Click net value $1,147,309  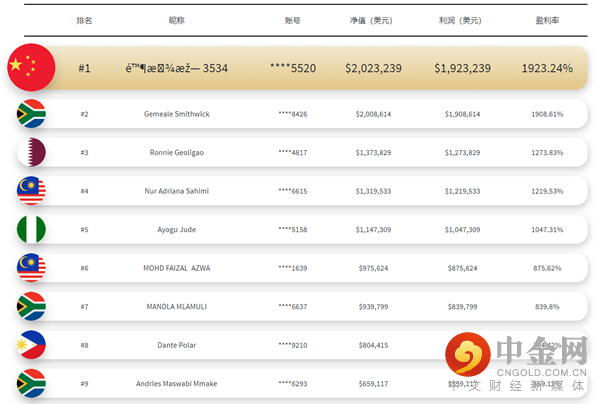pyautogui.click(x=373, y=230)
